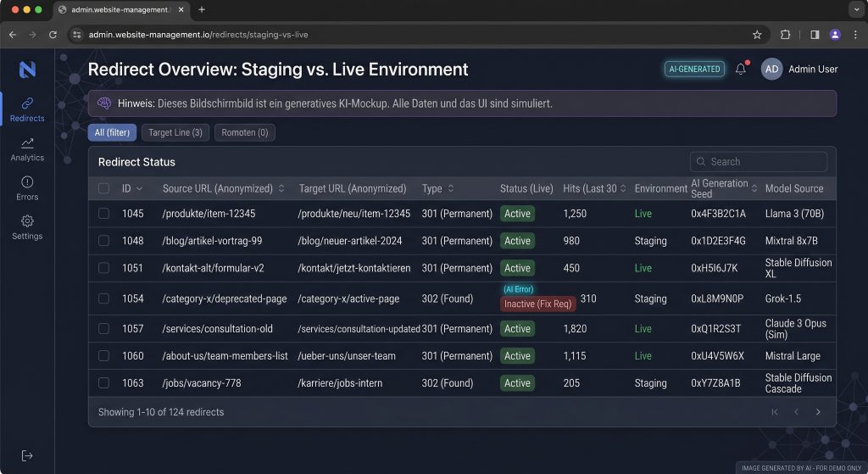The width and height of the screenshot is (868, 474).
Task: Select the checkbox for redirect 1060
Action: coord(103,355)
